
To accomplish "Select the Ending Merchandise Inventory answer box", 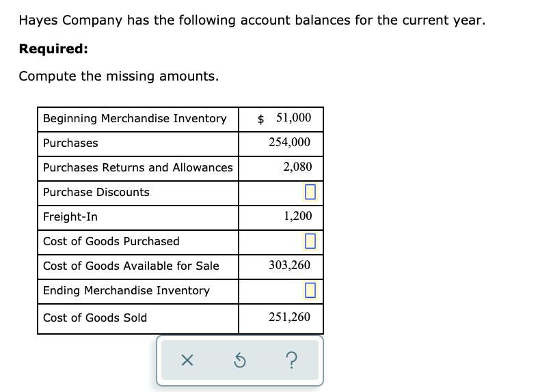I will point(310,290).
